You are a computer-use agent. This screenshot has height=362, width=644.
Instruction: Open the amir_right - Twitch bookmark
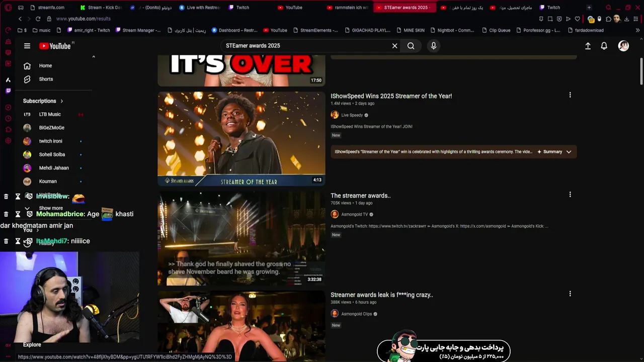[88, 30]
